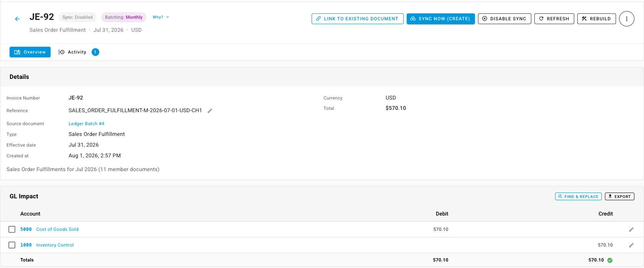The height and width of the screenshot is (268, 644).
Task: Click the Disable Sync button
Action: (x=504, y=19)
